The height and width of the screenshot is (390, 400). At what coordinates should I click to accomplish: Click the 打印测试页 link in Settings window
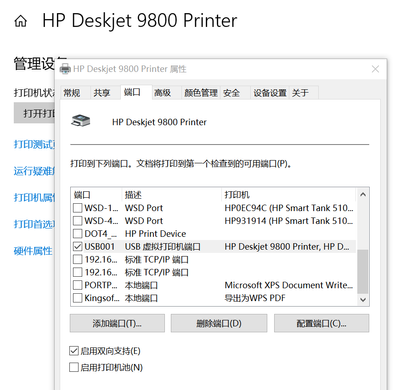34,144
